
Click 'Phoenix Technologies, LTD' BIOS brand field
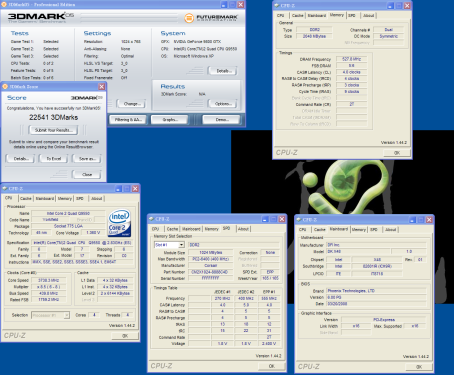pos(376,291)
